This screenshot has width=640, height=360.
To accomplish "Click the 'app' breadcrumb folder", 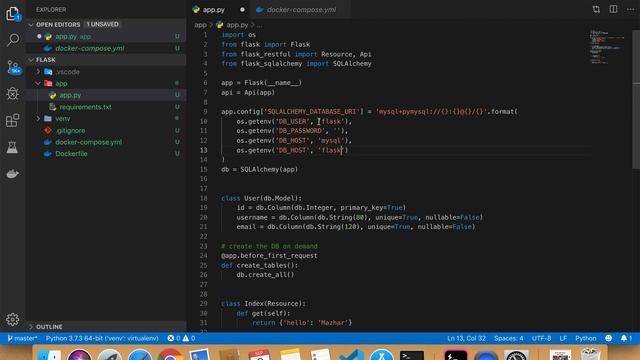I will click(200, 25).
